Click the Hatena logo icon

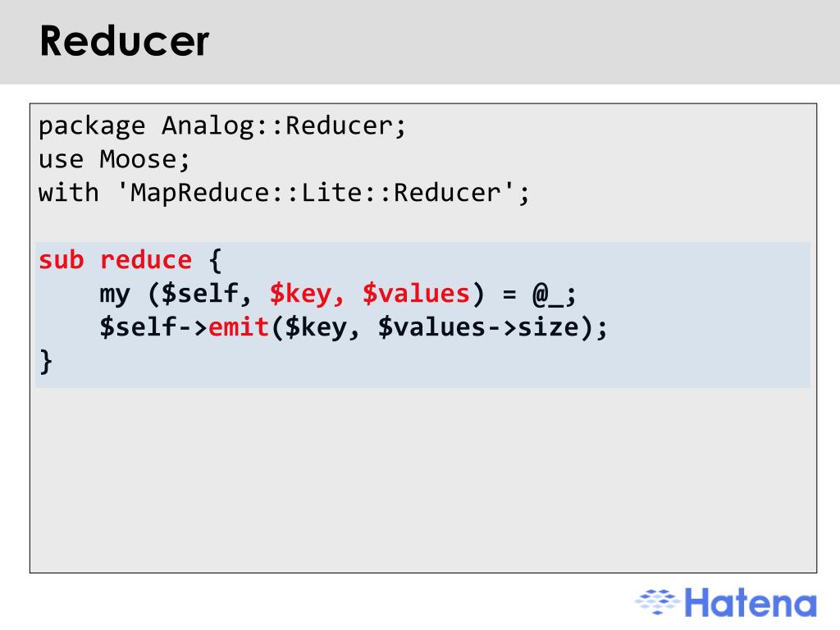tap(657, 601)
